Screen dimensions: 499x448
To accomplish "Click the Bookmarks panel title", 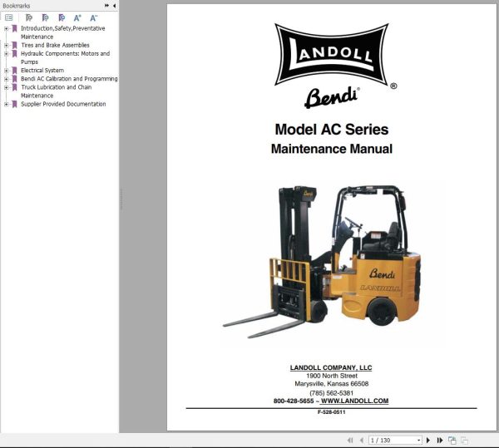I will 17,6.
